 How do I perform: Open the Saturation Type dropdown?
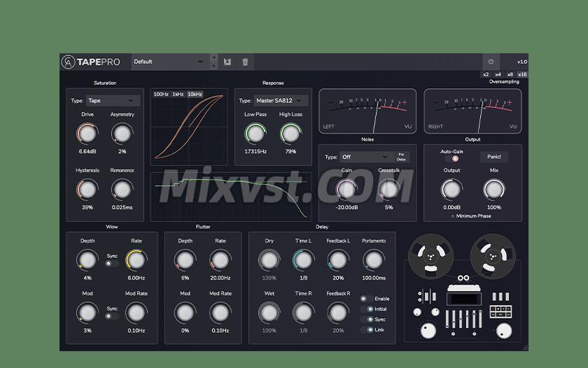click(x=113, y=101)
